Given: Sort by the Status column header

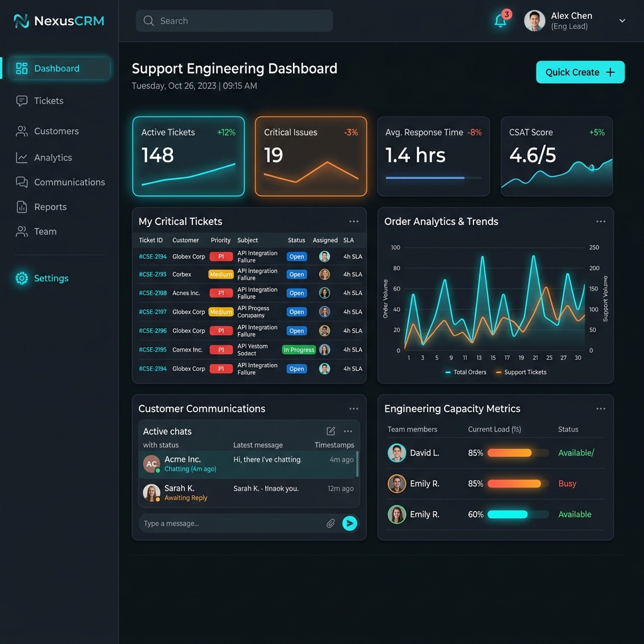Looking at the screenshot, I should click(x=296, y=240).
